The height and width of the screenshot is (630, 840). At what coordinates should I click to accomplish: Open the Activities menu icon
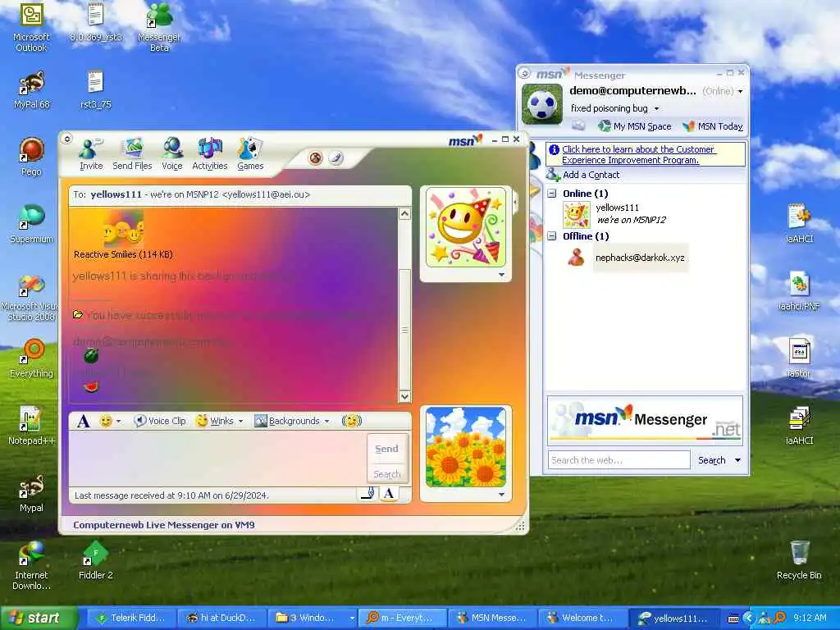pos(209,154)
